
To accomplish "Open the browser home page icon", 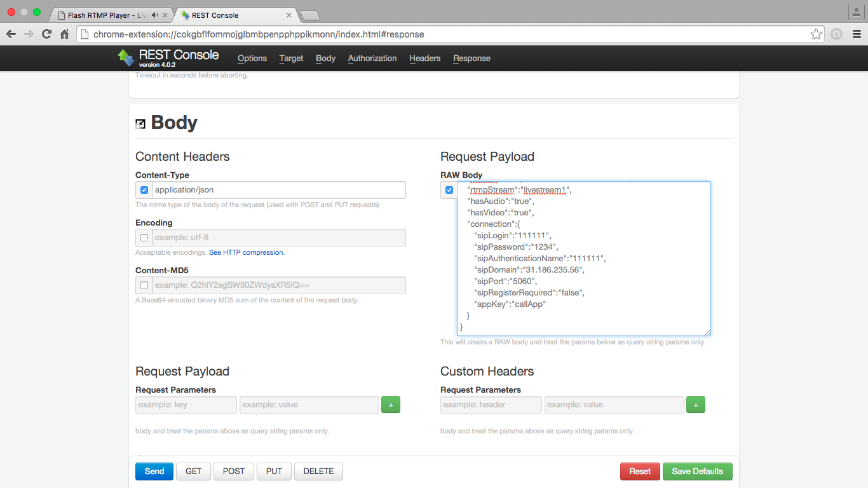I will click(64, 34).
